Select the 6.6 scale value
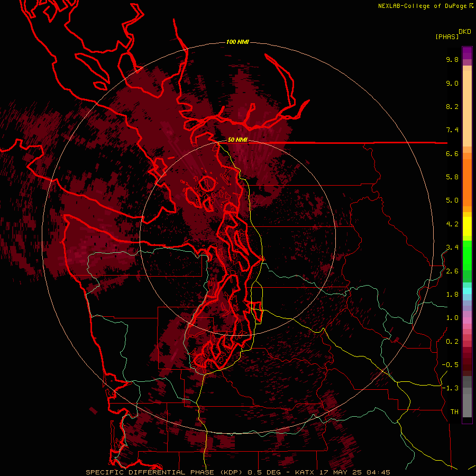The width and height of the screenshot is (476, 476). (452, 153)
